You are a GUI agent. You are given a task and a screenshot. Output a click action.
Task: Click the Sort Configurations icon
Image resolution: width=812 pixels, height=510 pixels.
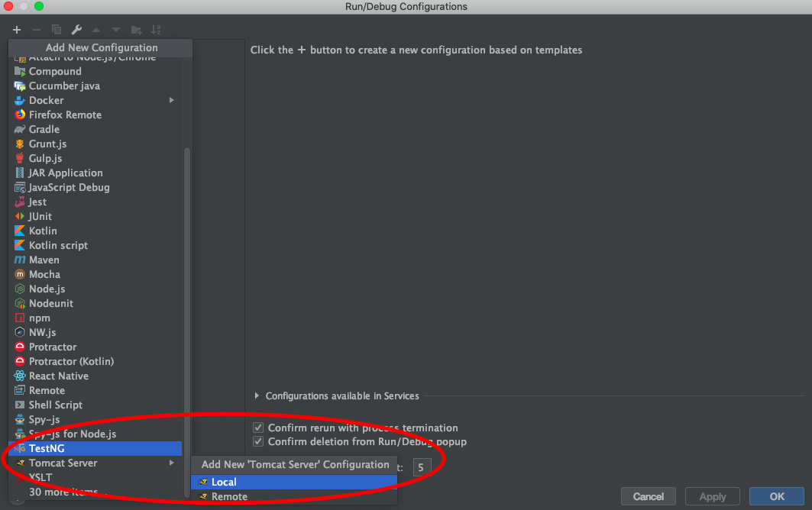[156, 30]
